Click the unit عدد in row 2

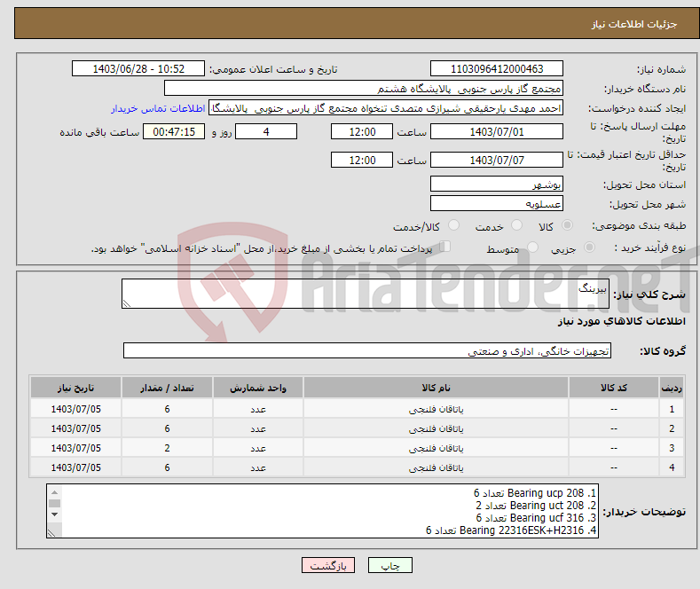click(x=258, y=428)
